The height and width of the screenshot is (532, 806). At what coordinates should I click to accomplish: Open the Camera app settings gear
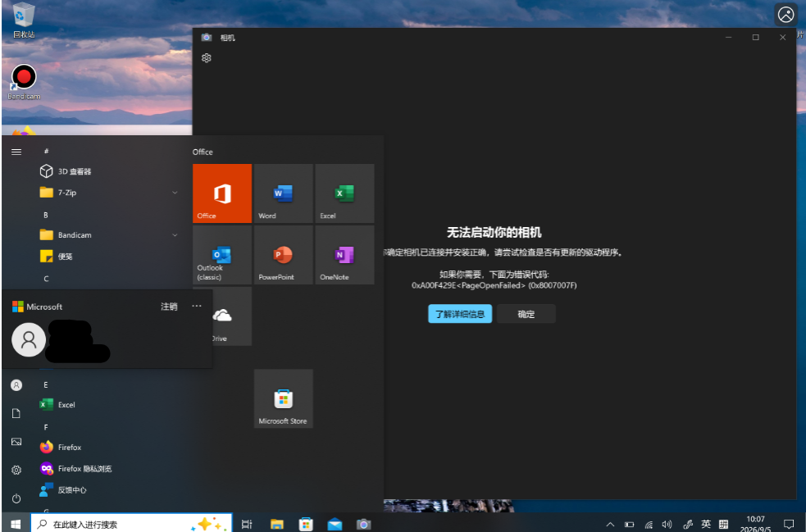tap(206, 58)
